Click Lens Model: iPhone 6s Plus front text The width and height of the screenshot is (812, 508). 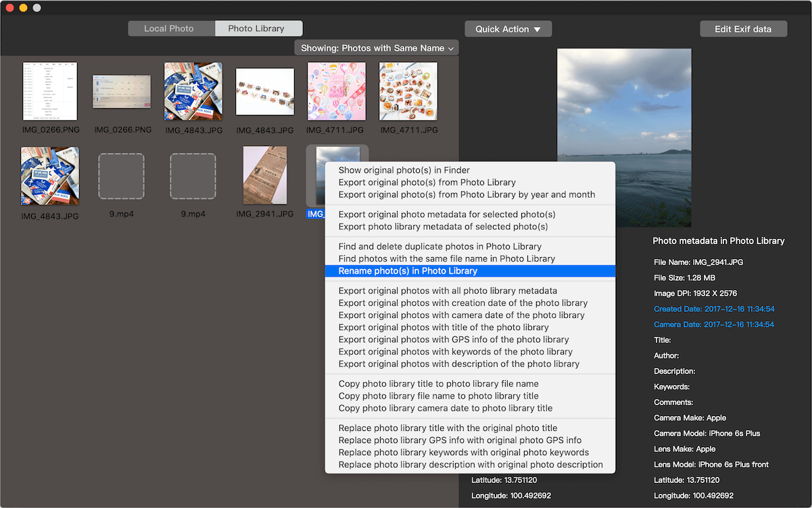click(711, 465)
